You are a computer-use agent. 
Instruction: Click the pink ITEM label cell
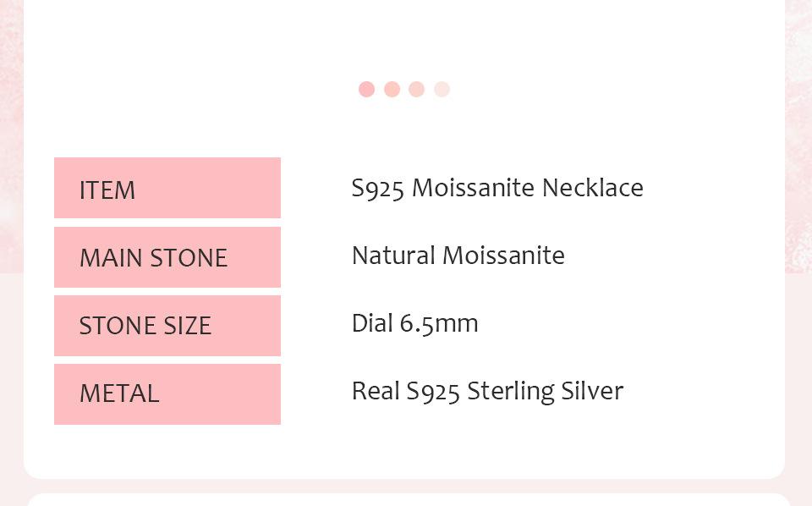(167, 188)
